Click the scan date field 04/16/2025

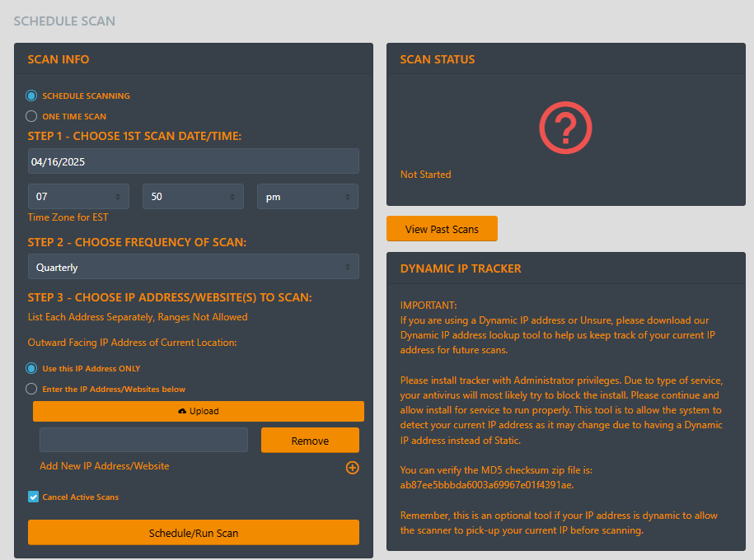coord(194,161)
